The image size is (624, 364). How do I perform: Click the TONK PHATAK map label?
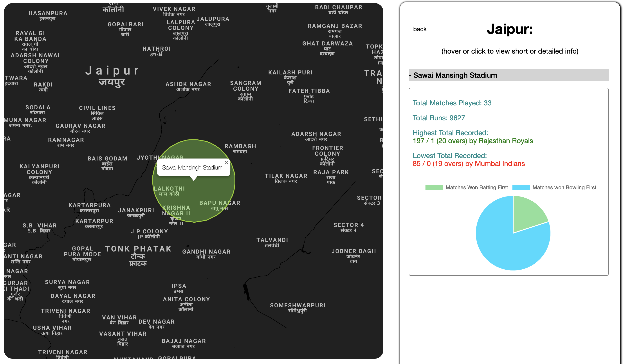(138, 249)
